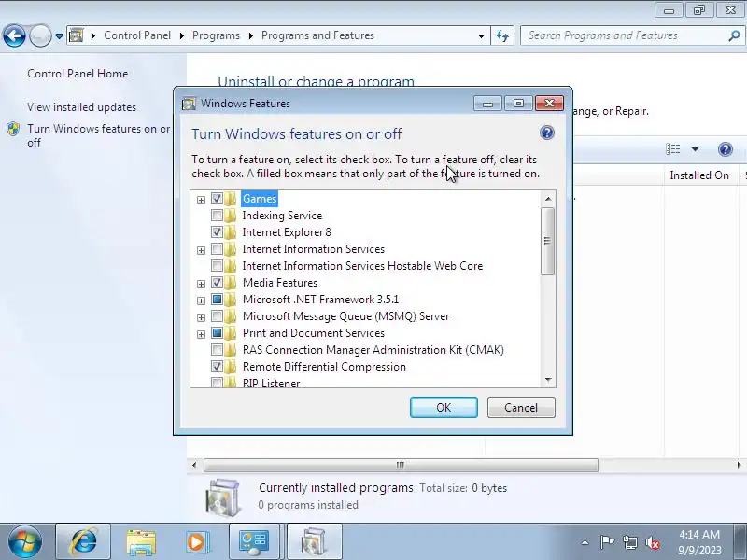The image size is (747, 560).
Task: Click the Search Programs and Features field
Action: [626, 35]
